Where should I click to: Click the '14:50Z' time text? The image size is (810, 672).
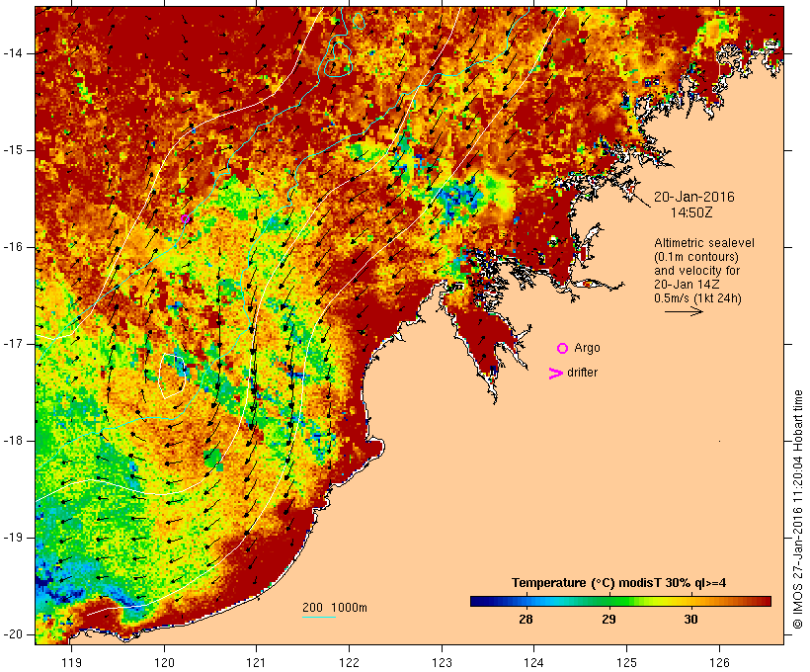[691, 212]
